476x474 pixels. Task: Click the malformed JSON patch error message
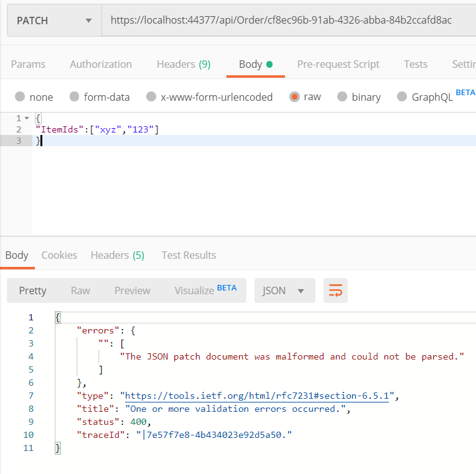(292, 356)
